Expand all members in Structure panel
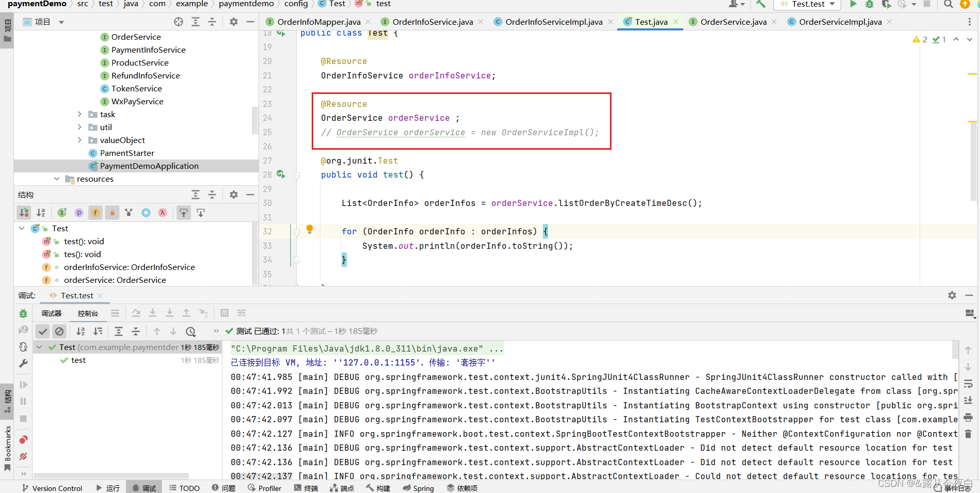 coord(196,195)
